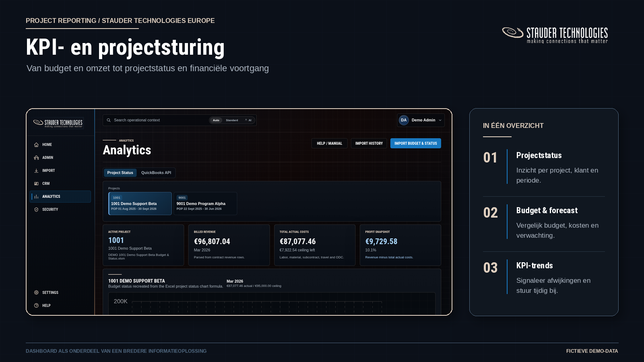Select AI search mode
Screen dimensions: 644x362
pyautogui.click(x=248, y=120)
